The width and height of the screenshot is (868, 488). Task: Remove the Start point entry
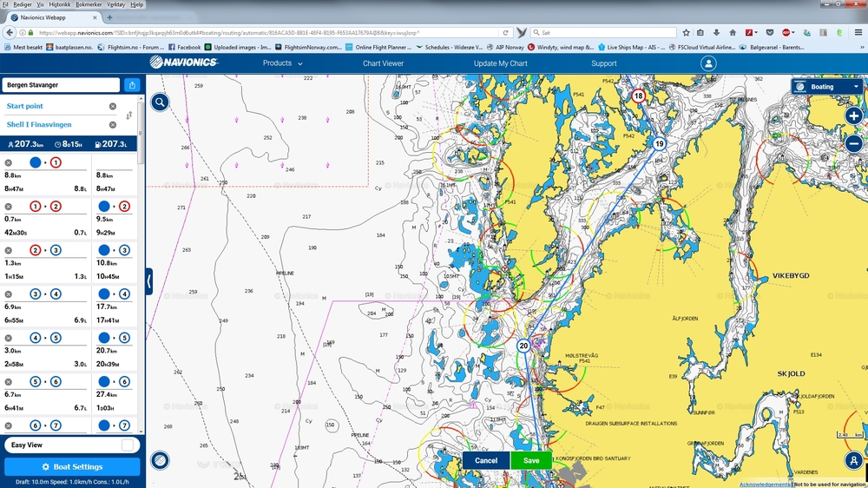tap(112, 106)
